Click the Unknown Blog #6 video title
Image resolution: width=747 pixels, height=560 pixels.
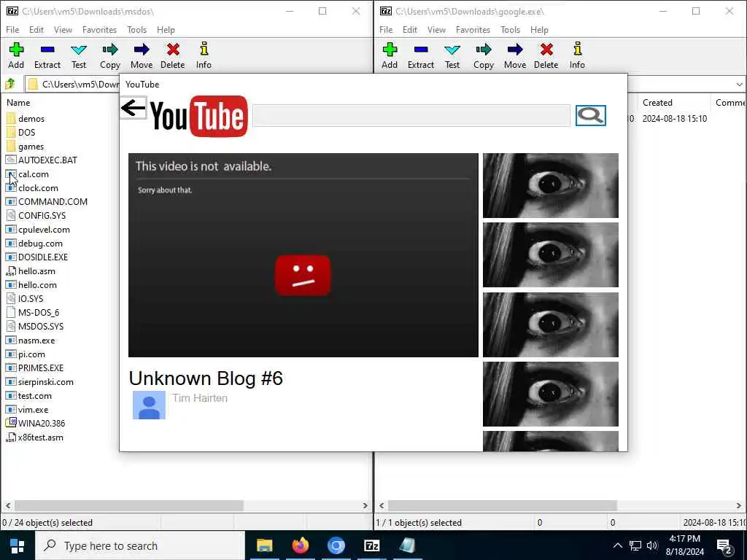[x=206, y=378]
